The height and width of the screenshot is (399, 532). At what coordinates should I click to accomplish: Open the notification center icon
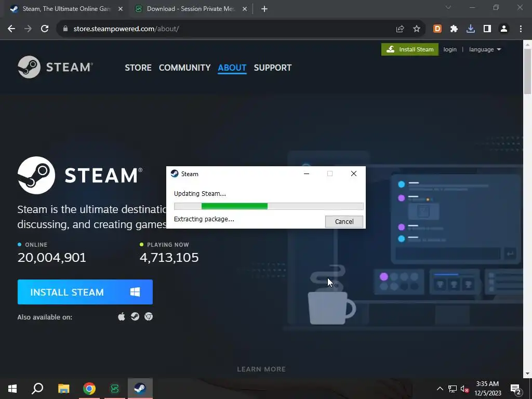pyautogui.click(x=516, y=389)
